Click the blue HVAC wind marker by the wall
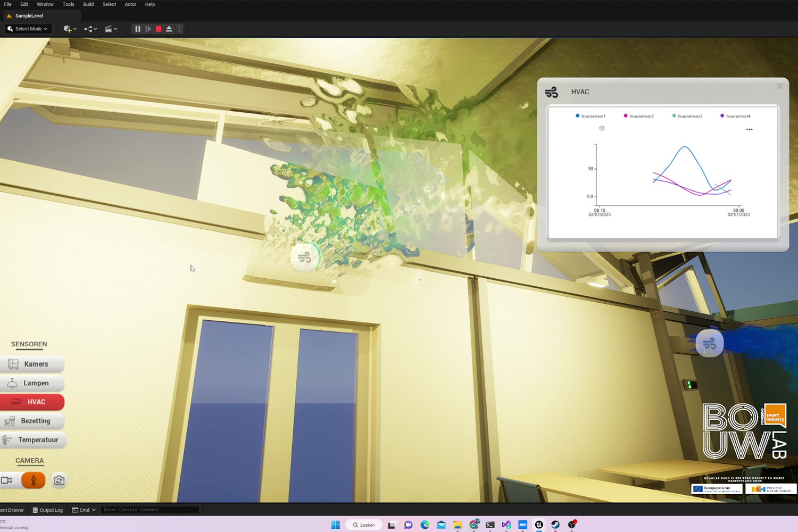 click(x=709, y=344)
